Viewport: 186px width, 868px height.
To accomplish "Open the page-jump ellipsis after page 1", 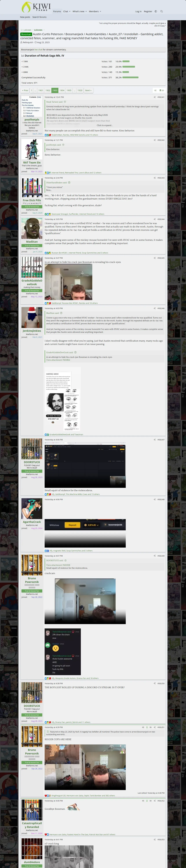I will (35, 90).
